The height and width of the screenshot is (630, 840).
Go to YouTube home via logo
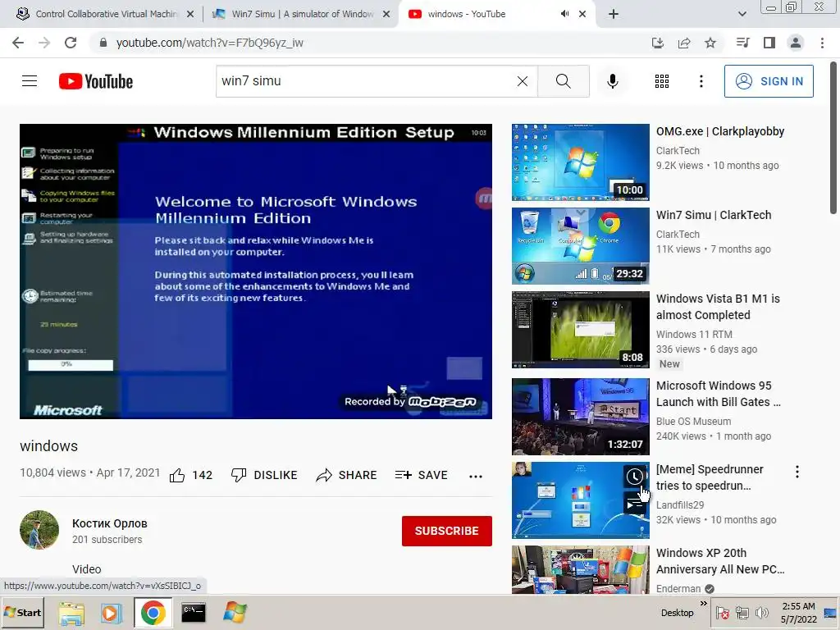click(x=96, y=81)
